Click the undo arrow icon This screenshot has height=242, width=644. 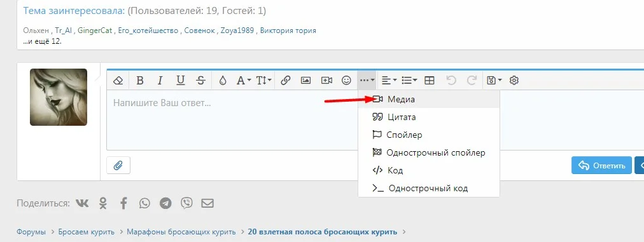coord(451,81)
